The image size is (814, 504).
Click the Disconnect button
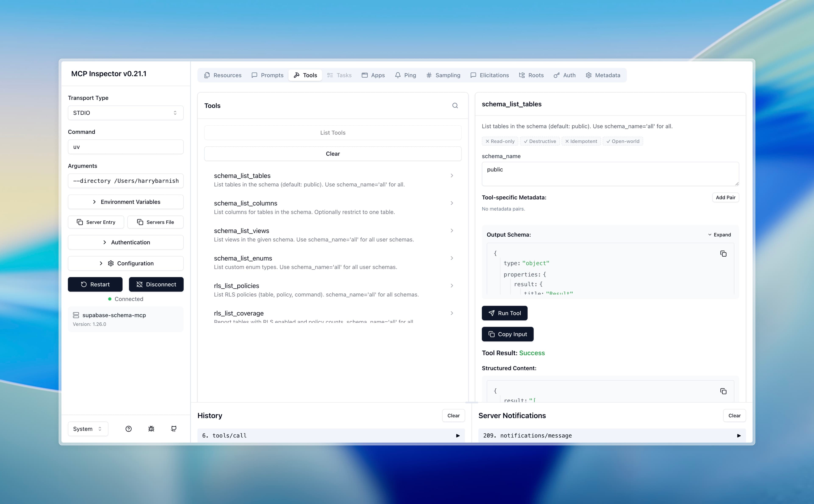pyautogui.click(x=156, y=284)
